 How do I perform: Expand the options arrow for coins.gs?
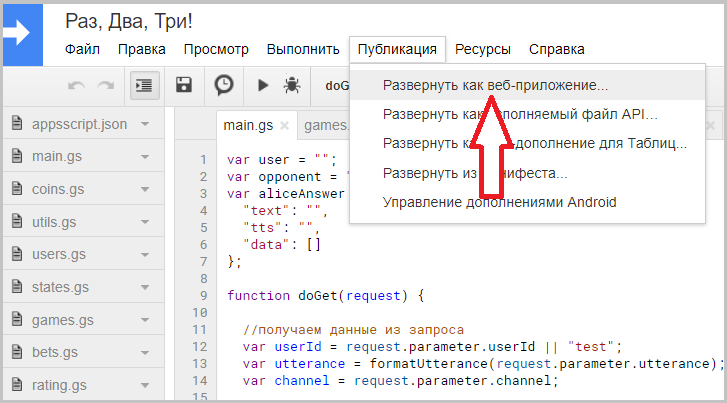(x=145, y=189)
